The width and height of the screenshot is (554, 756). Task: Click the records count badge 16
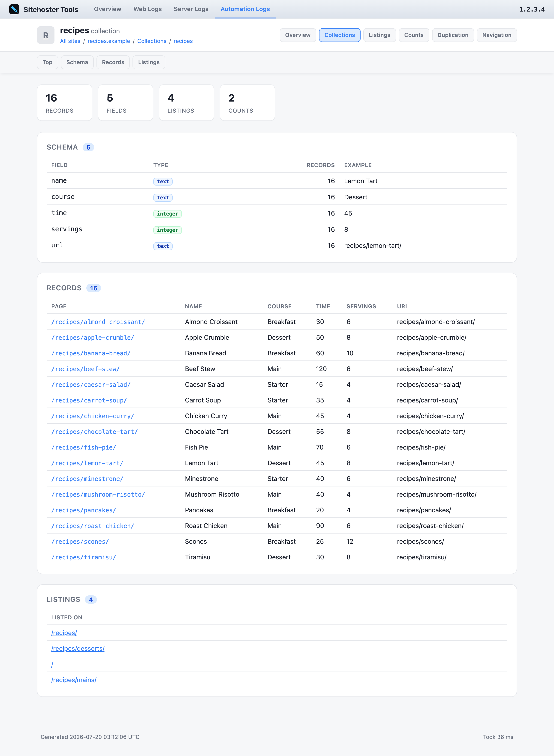click(x=93, y=288)
